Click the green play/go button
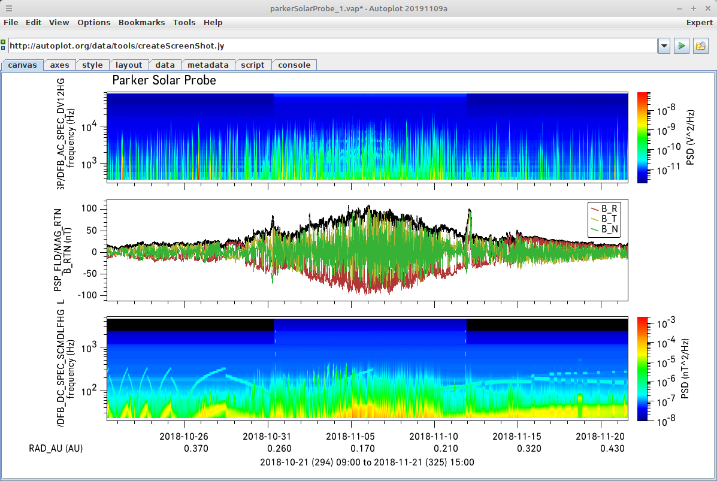717x481 pixels. tap(681, 46)
